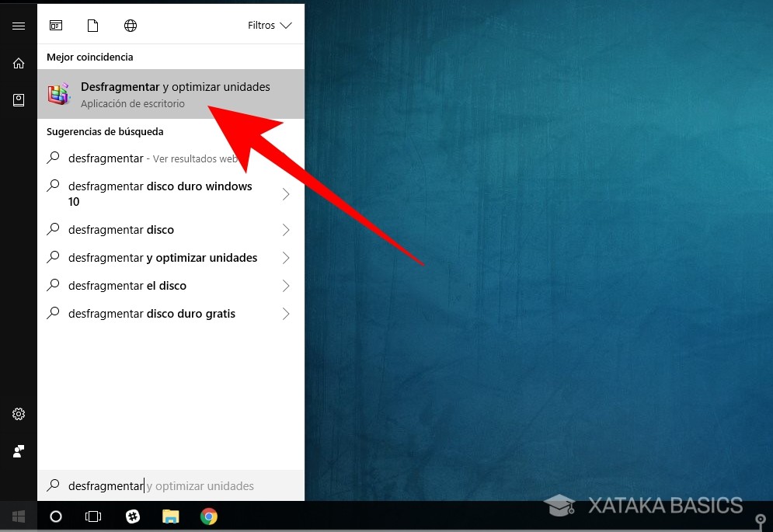Open the Notebook icon in sidebar
This screenshot has height=532, width=773.
tap(19, 99)
